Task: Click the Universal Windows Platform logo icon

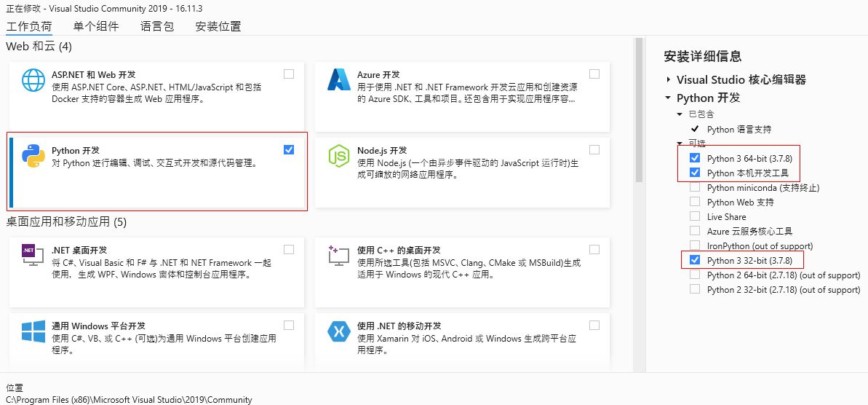Action: tap(33, 331)
